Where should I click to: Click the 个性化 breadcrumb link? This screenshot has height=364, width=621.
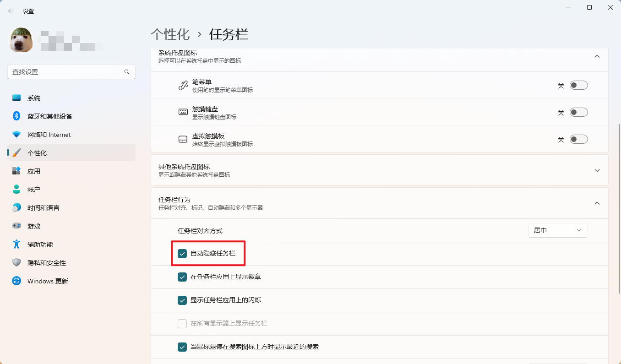pyautogui.click(x=170, y=34)
